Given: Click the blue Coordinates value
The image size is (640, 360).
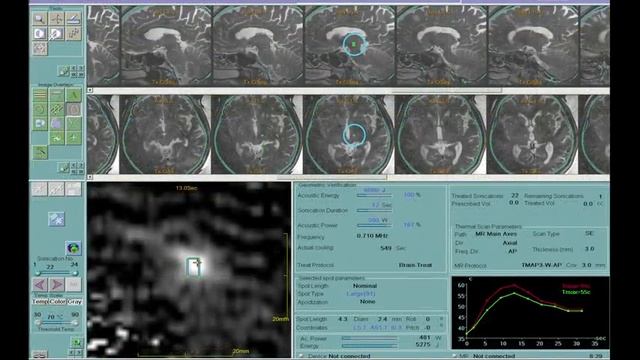Looking at the screenshot, I should point(378,327).
